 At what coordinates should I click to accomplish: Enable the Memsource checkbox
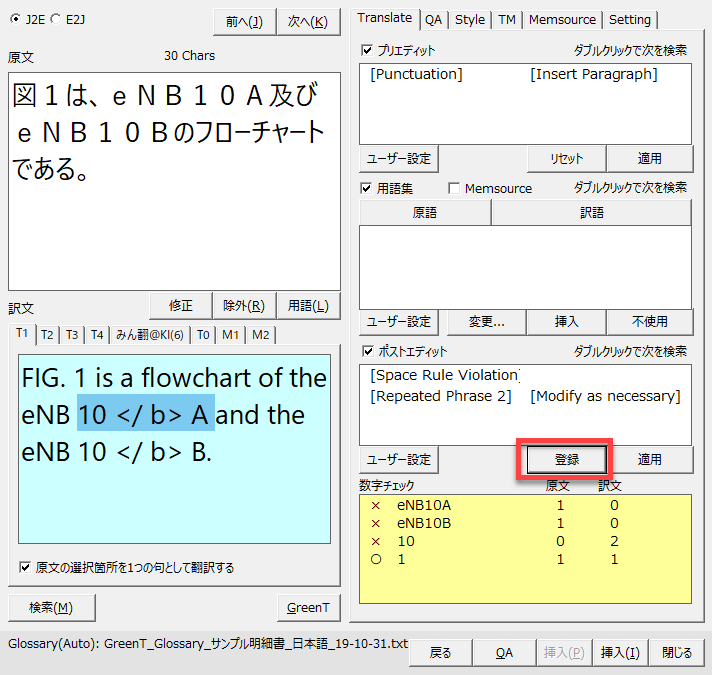(x=455, y=188)
